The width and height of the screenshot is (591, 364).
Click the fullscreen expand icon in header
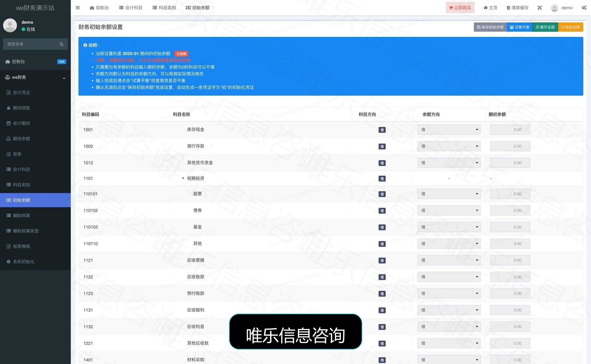(540, 8)
